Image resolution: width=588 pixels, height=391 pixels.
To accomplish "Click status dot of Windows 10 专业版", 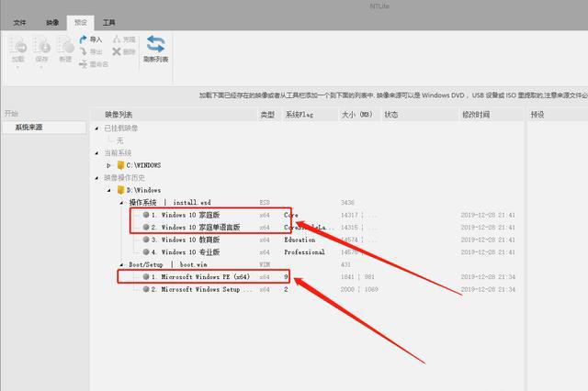I will click(146, 251).
